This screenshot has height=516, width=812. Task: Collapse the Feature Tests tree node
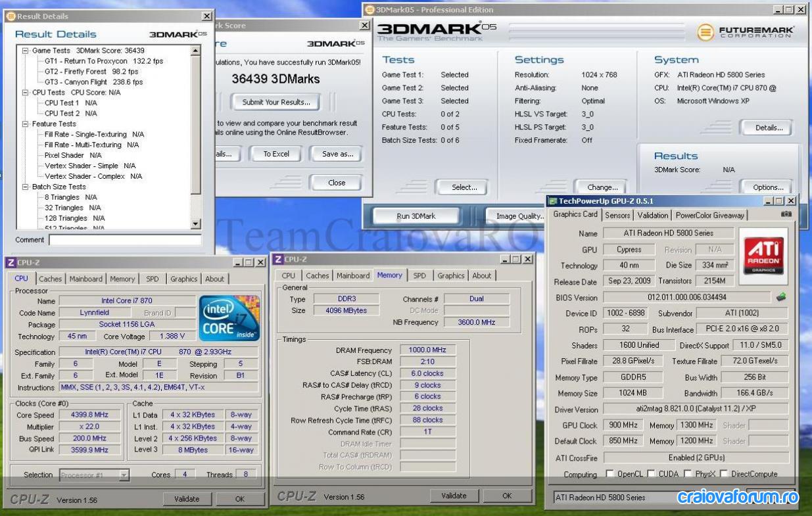point(26,124)
